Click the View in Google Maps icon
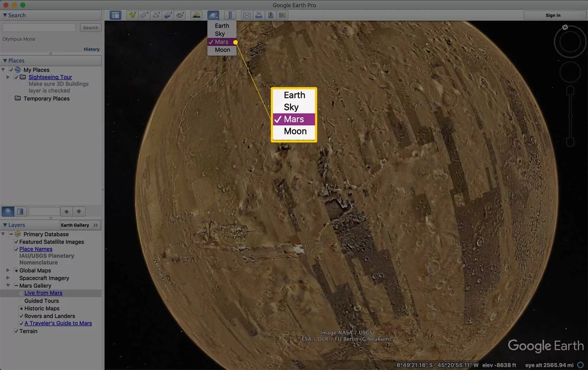Image resolution: width=588 pixels, height=370 pixels. coord(283,15)
